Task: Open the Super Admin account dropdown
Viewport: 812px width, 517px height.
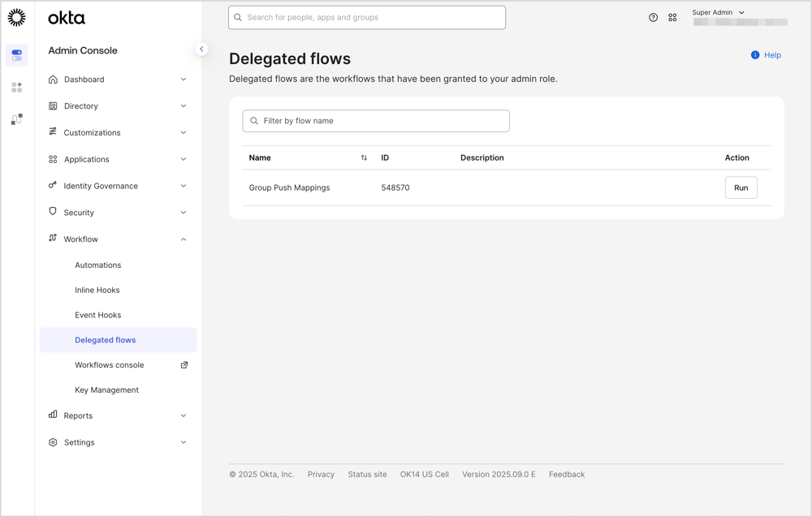Action: [x=719, y=12]
